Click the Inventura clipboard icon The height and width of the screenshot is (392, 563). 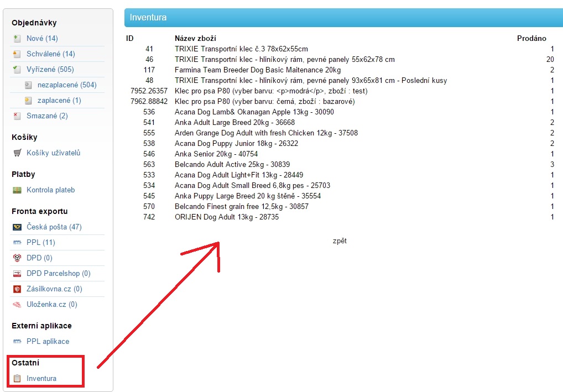(x=17, y=378)
